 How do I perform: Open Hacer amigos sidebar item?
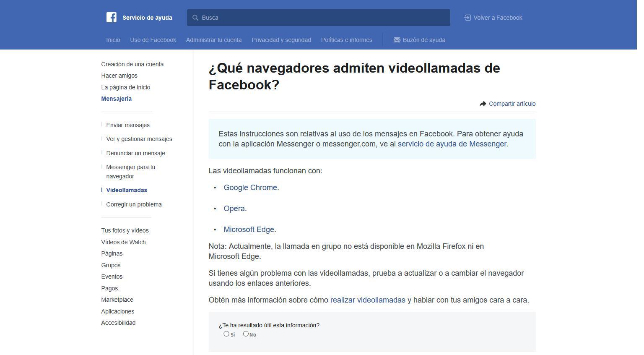click(x=119, y=76)
